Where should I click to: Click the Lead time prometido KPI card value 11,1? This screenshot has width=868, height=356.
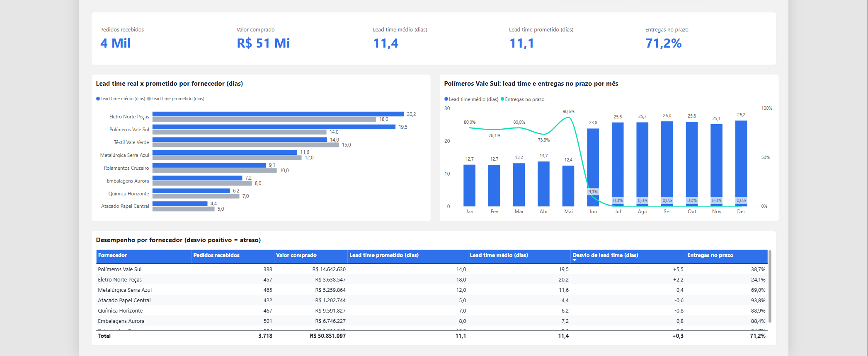pyautogui.click(x=521, y=43)
